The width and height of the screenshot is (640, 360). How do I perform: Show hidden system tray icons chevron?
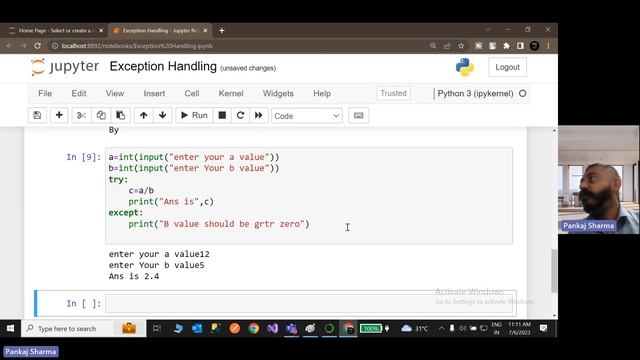click(x=441, y=328)
